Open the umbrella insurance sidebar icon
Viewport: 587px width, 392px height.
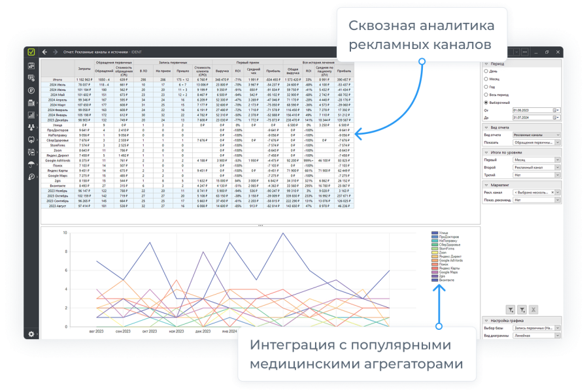(x=31, y=164)
